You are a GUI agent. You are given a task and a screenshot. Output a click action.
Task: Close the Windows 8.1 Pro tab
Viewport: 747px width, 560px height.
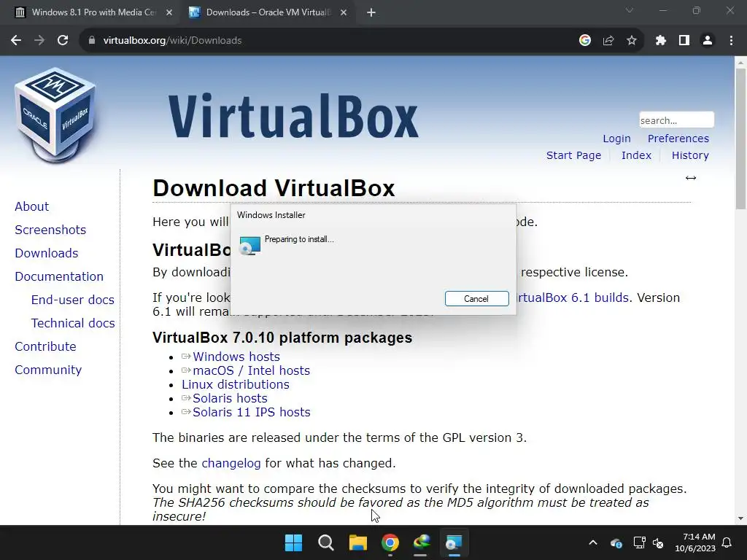(169, 12)
